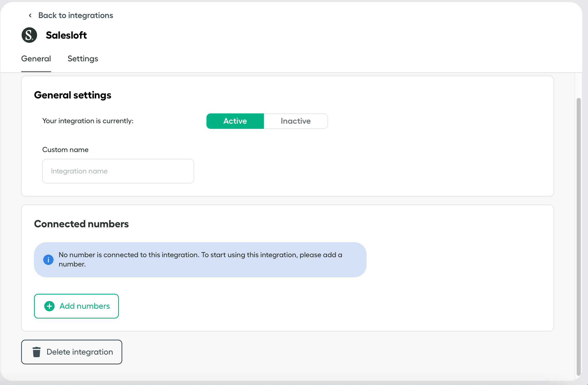
Task: Click the blue info icon in notice
Action: [x=48, y=260]
